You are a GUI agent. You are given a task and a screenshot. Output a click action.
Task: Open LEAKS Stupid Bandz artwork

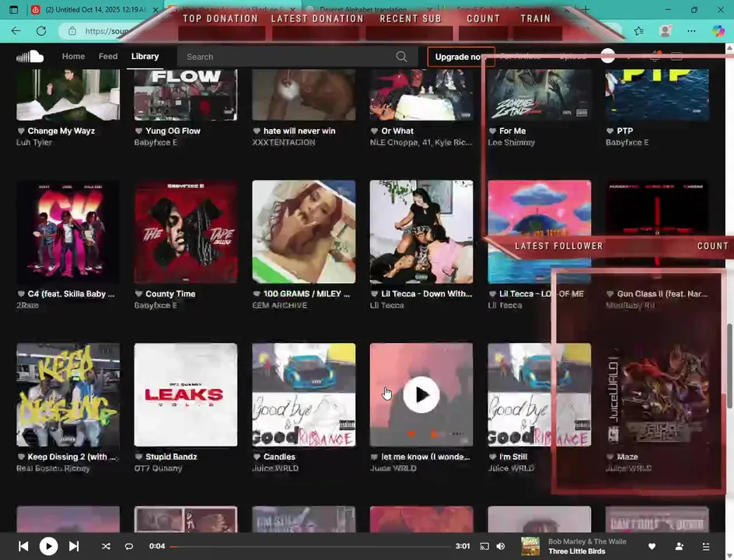click(186, 394)
